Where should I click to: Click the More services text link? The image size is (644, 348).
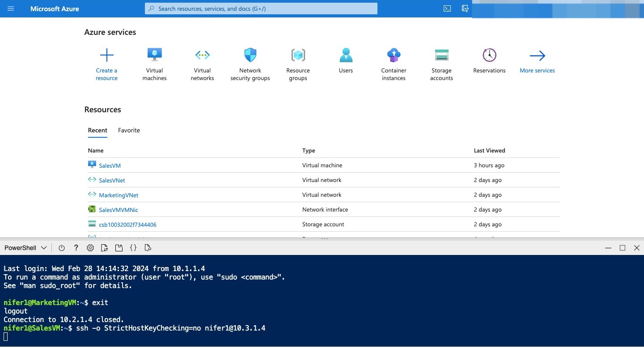point(537,70)
